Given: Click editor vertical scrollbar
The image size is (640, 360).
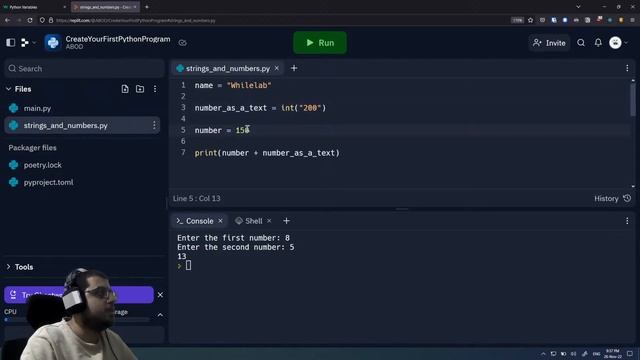Looking at the screenshot, I should coord(633,99).
